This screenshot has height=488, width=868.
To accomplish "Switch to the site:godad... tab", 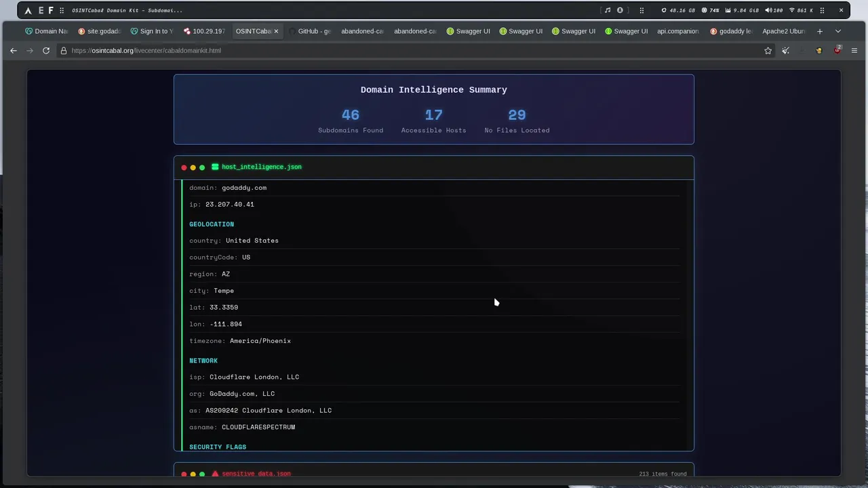I will tap(99, 31).
